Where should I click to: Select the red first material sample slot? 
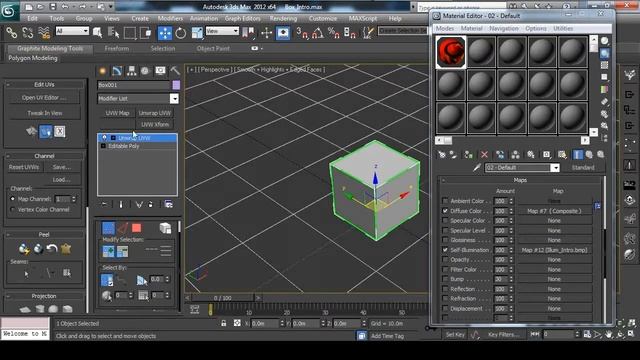(x=451, y=52)
